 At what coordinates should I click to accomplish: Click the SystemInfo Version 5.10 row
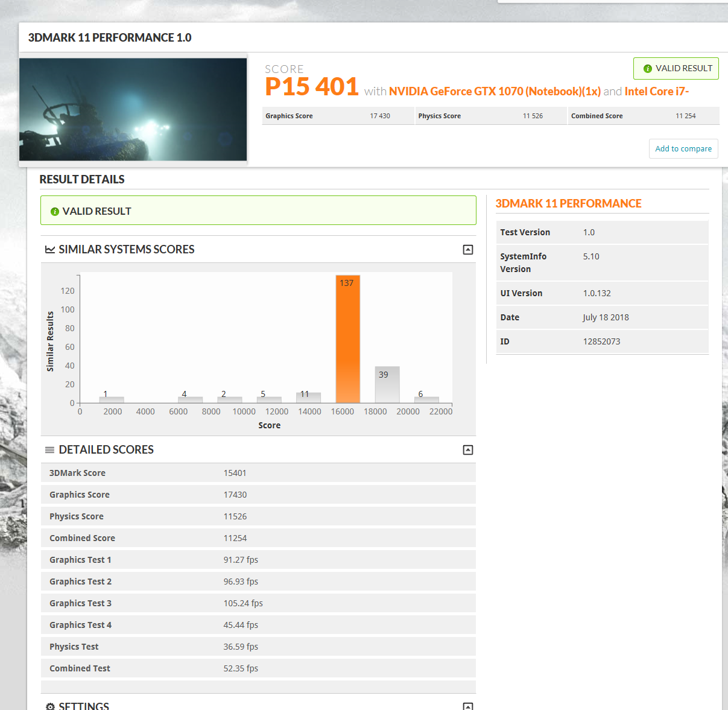(602, 263)
